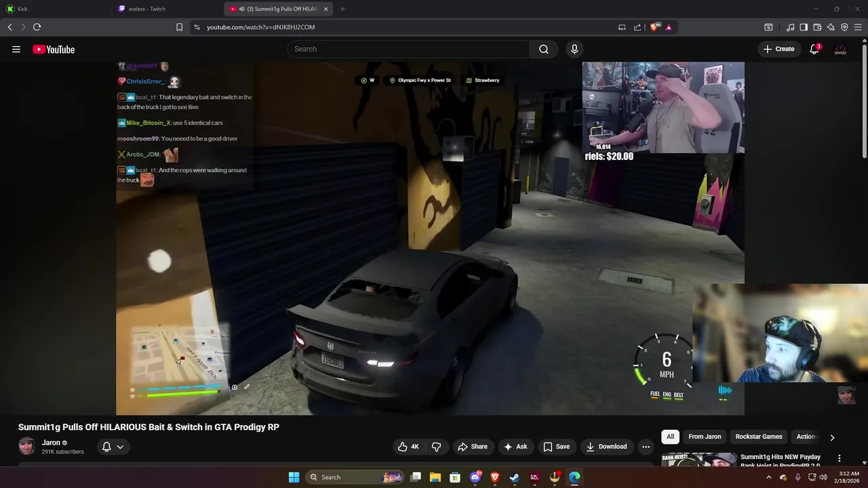Open tab search icon in toolbar
868x488 pixels.
[x=768, y=27]
